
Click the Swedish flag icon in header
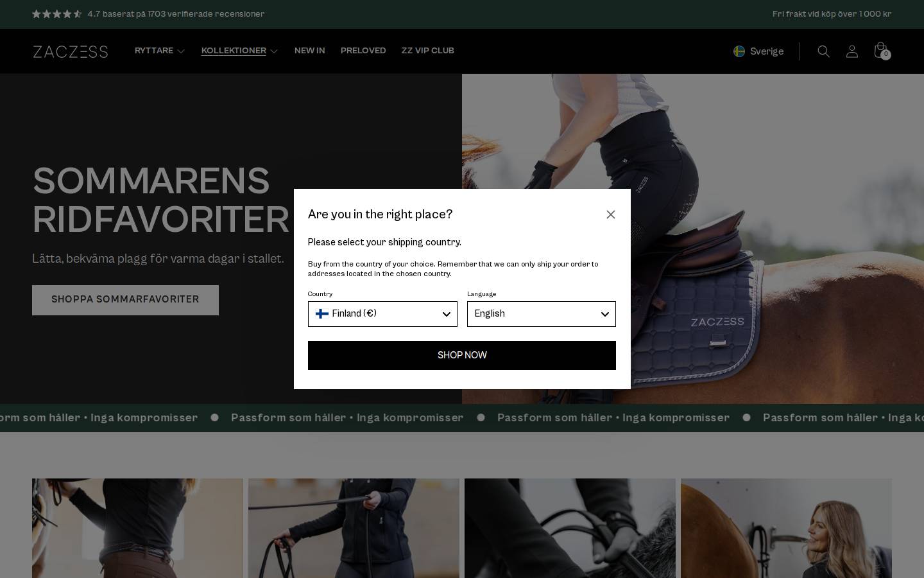pyautogui.click(x=739, y=51)
